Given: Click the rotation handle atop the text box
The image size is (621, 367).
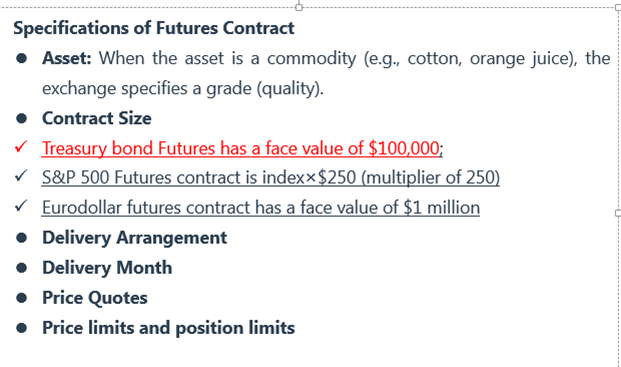Looking at the screenshot, I should point(299,7).
